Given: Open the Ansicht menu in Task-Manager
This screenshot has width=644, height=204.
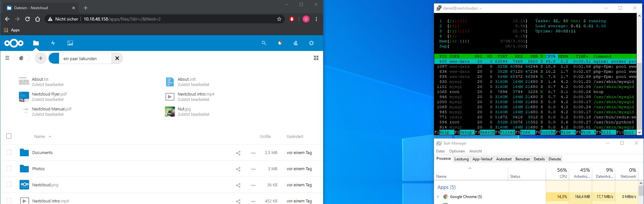Looking at the screenshot, I should 476,151.
